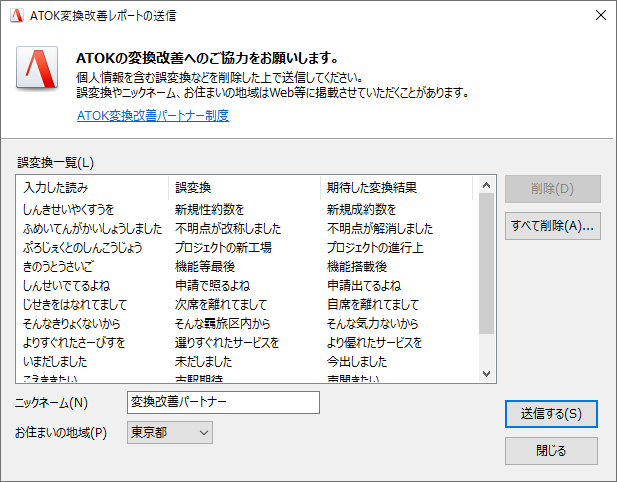Click the 入力した読み column header
The width and height of the screenshot is (617, 482).
point(92,188)
